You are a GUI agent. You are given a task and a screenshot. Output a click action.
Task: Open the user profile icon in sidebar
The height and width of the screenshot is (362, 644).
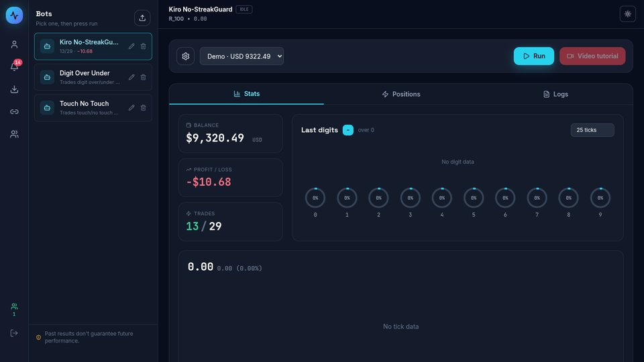[x=14, y=44]
